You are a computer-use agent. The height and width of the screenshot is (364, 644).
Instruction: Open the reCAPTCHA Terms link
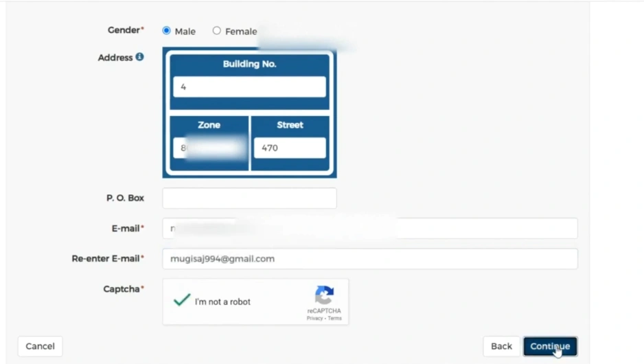tap(334, 319)
